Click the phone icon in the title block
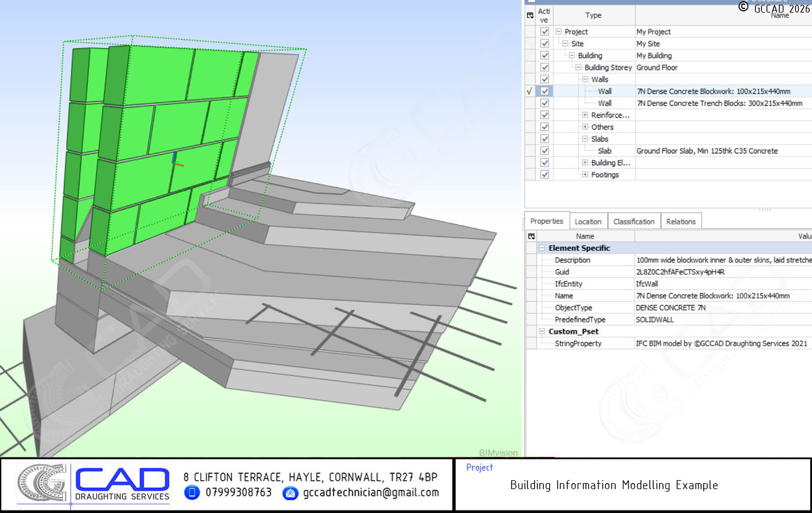The height and width of the screenshot is (513, 812). [x=192, y=493]
